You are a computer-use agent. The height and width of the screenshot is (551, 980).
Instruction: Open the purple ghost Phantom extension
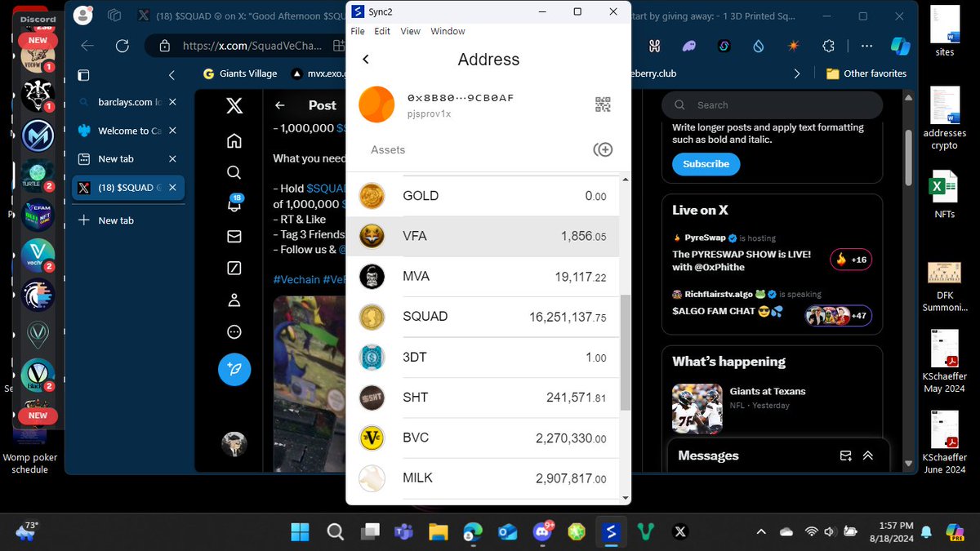click(x=689, y=47)
